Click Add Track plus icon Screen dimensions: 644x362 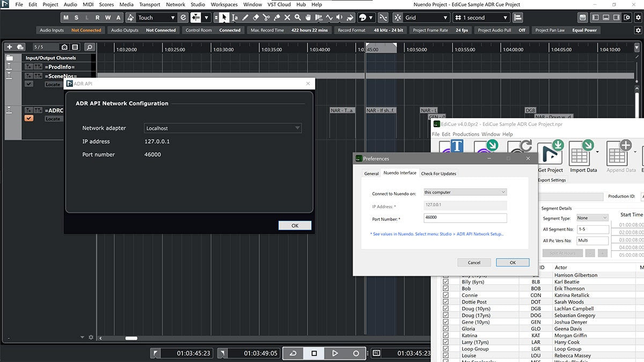point(9,47)
